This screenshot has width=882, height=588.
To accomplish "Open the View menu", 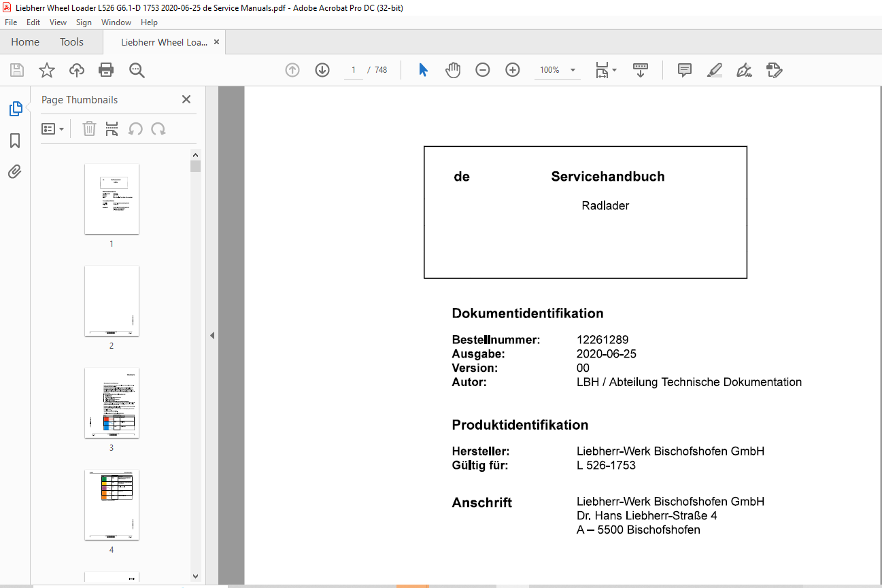I will point(58,22).
